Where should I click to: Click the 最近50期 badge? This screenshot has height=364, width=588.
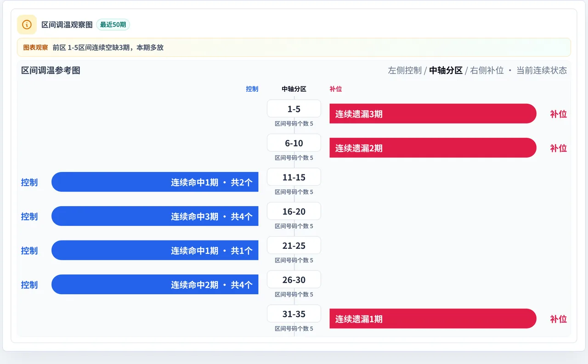click(x=113, y=24)
